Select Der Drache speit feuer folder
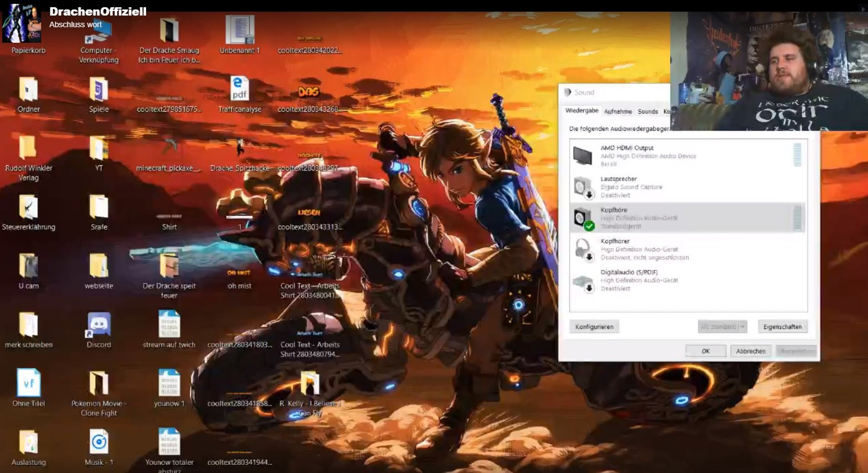 pyautogui.click(x=169, y=276)
